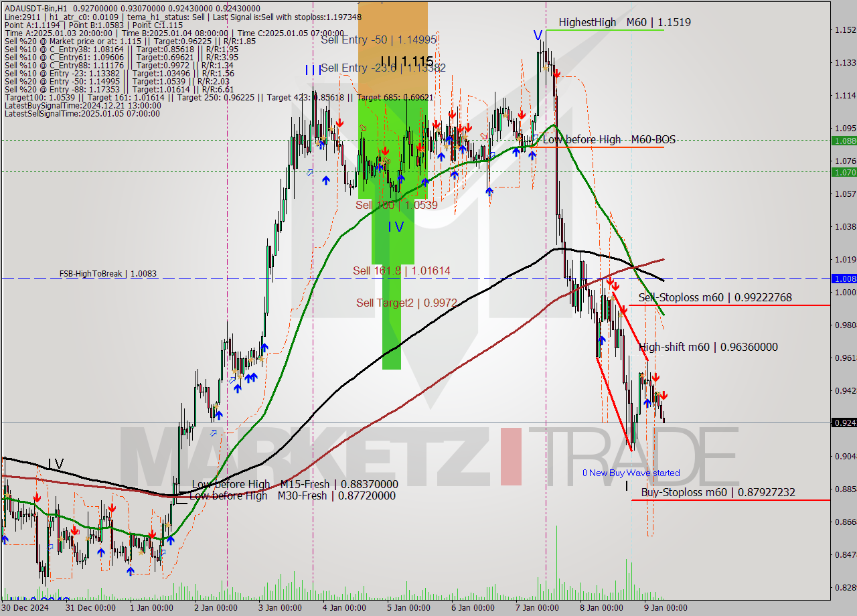Click the 'I I I 1.115' wave label
This screenshot has width=857, height=616.
click(407, 62)
